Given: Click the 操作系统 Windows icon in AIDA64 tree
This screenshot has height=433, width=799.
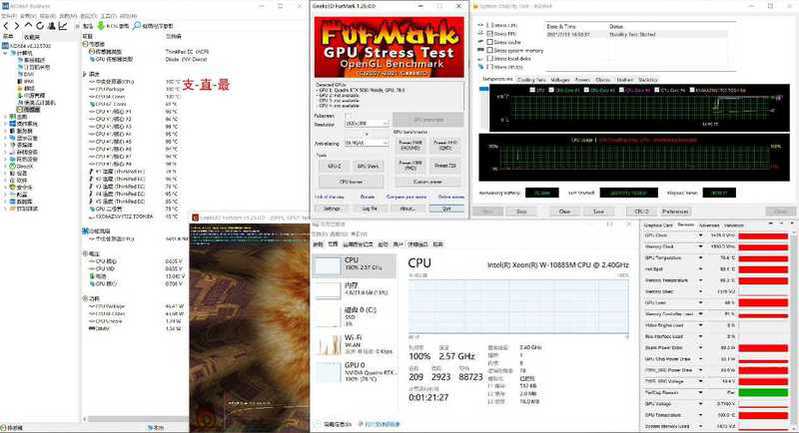Looking at the screenshot, I should pyautogui.click(x=13, y=124).
